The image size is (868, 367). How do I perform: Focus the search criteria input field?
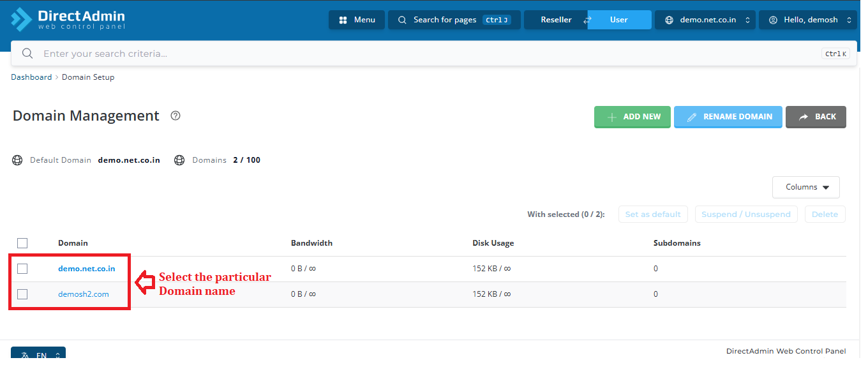(434, 54)
